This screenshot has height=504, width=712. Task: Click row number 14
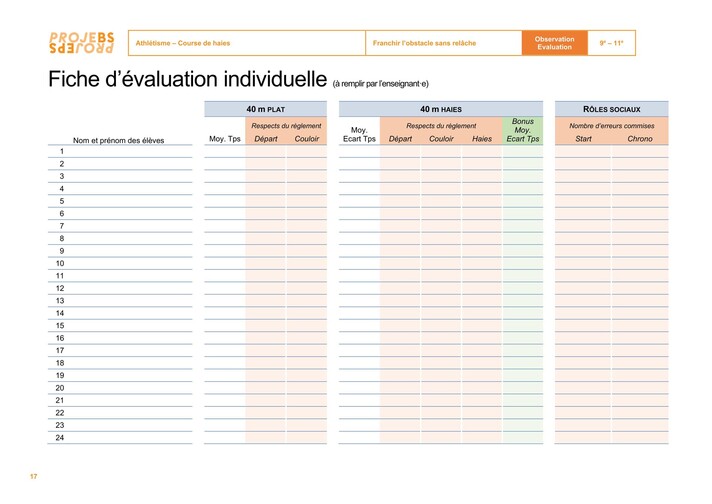point(60,313)
